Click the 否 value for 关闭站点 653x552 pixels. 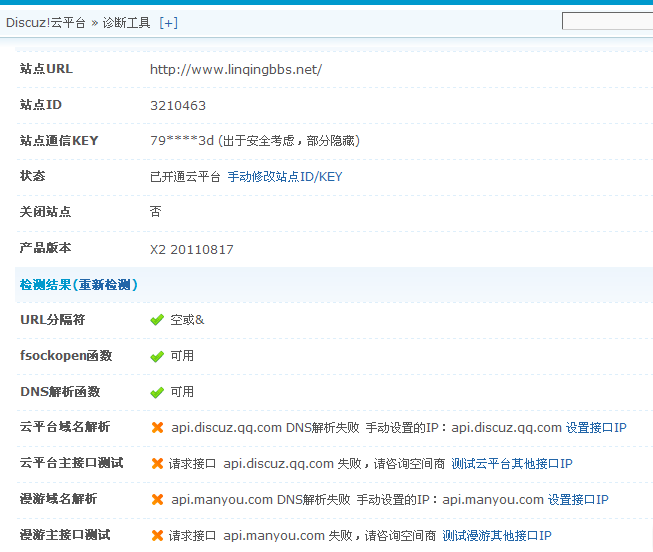(x=156, y=212)
